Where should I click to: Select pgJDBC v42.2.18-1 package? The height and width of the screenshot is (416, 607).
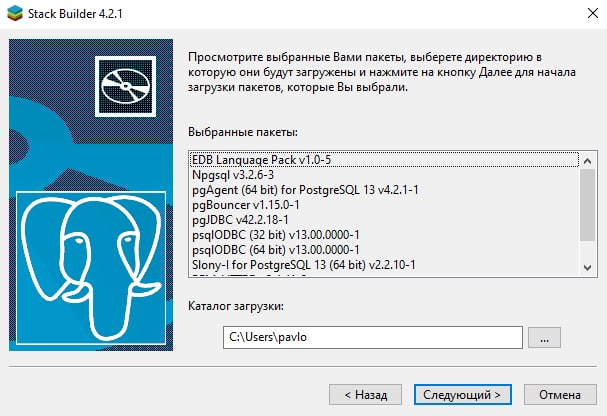tap(384, 220)
